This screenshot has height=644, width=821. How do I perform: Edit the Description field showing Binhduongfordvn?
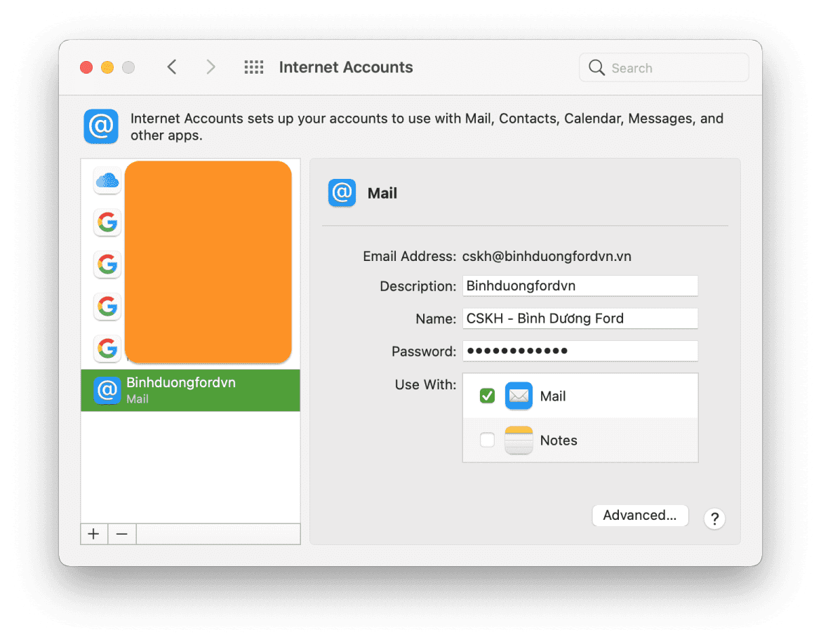pyautogui.click(x=580, y=286)
